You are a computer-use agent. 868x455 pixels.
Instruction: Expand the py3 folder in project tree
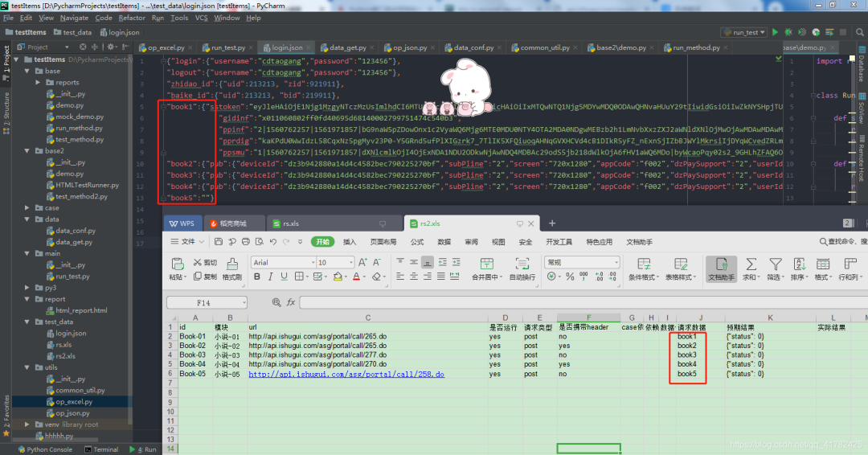tap(27, 288)
